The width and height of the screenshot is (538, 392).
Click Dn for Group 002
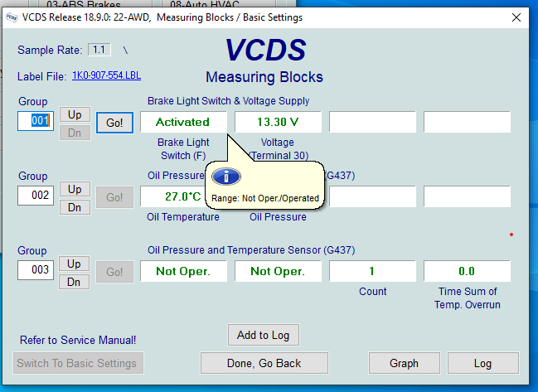75,207
